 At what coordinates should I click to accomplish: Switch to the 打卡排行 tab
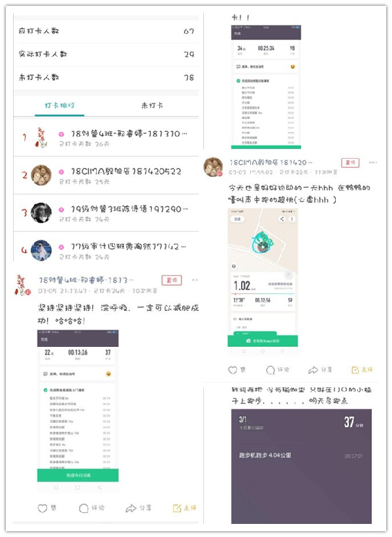(x=59, y=105)
